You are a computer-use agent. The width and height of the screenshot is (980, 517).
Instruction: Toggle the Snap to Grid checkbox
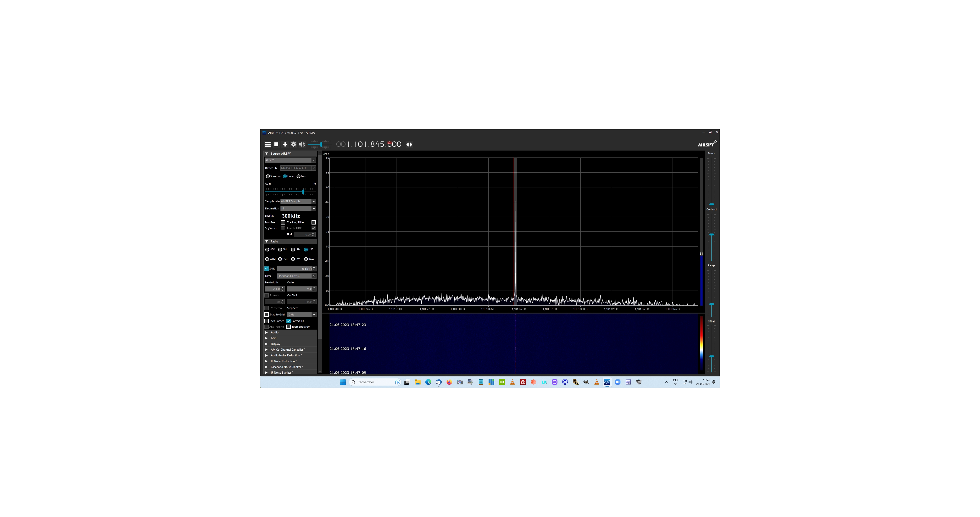tap(267, 315)
